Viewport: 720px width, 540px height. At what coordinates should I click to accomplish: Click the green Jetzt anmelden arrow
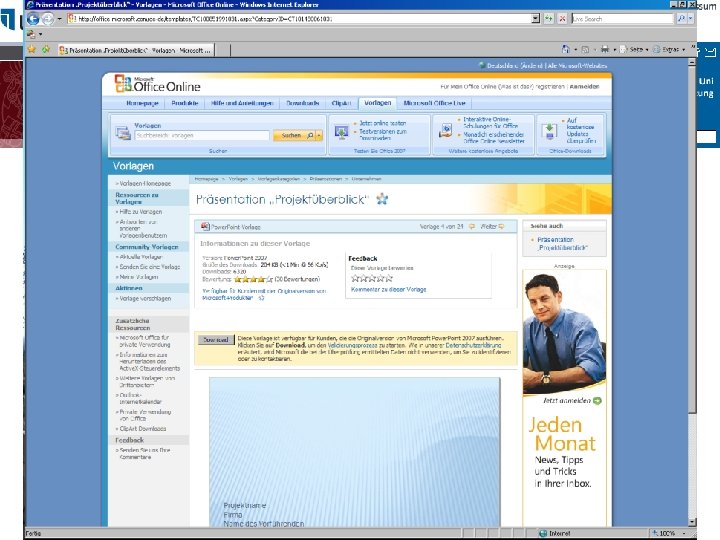[x=597, y=401]
